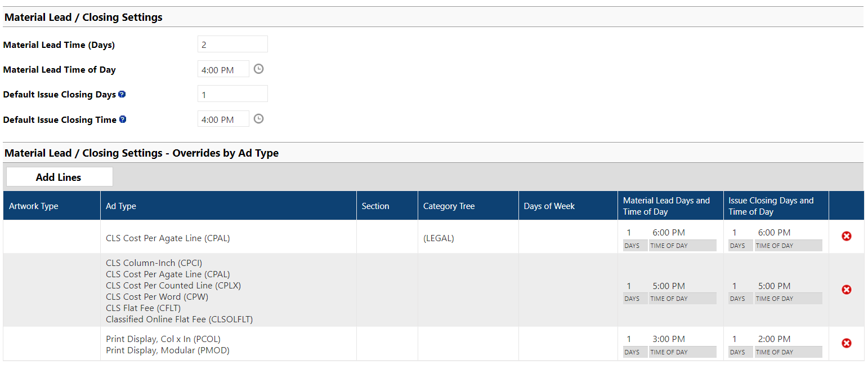Image resolution: width=868 pixels, height=373 pixels.
Task: Delete the Print Display override row
Action: pyautogui.click(x=846, y=343)
